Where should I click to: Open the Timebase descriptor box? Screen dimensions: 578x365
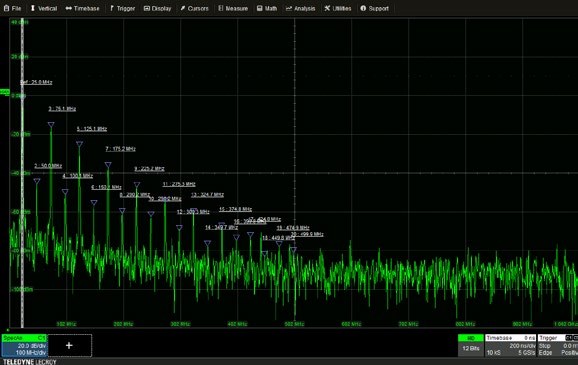tap(511, 345)
